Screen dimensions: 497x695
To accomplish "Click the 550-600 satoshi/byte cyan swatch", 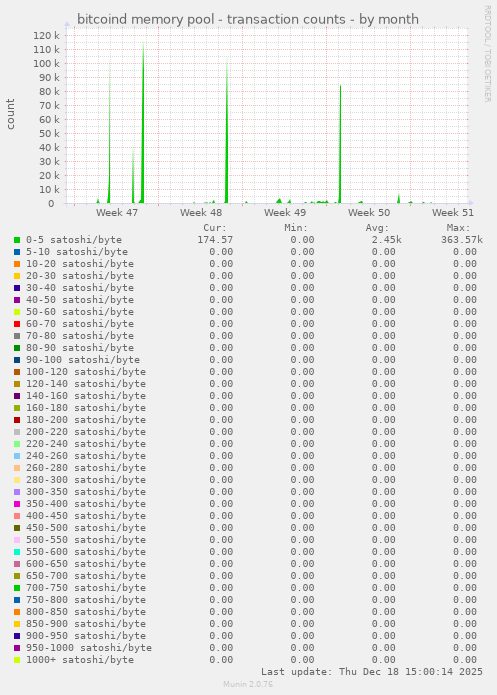I will point(17,552).
